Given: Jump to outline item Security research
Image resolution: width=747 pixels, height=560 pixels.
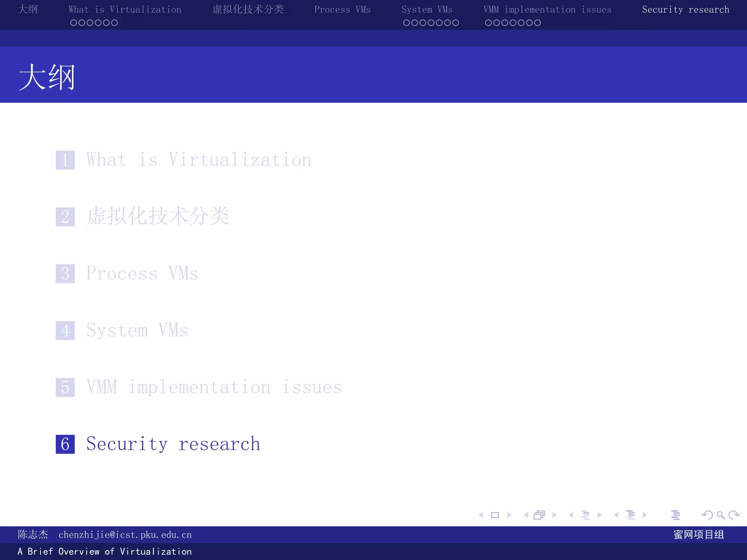Looking at the screenshot, I should coord(174,444).
